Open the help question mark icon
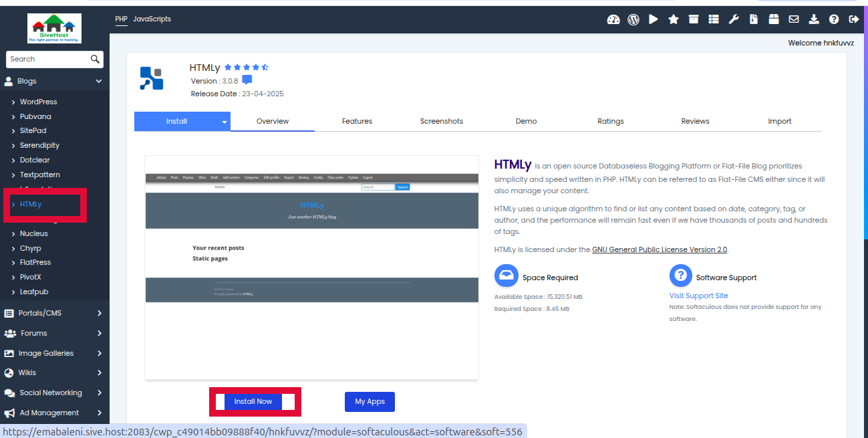The image size is (868, 438). click(x=834, y=19)
